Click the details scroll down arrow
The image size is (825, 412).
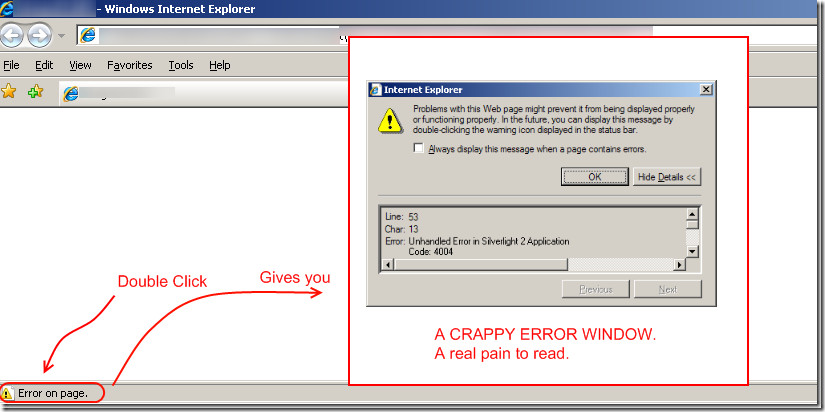pos(692,252)
